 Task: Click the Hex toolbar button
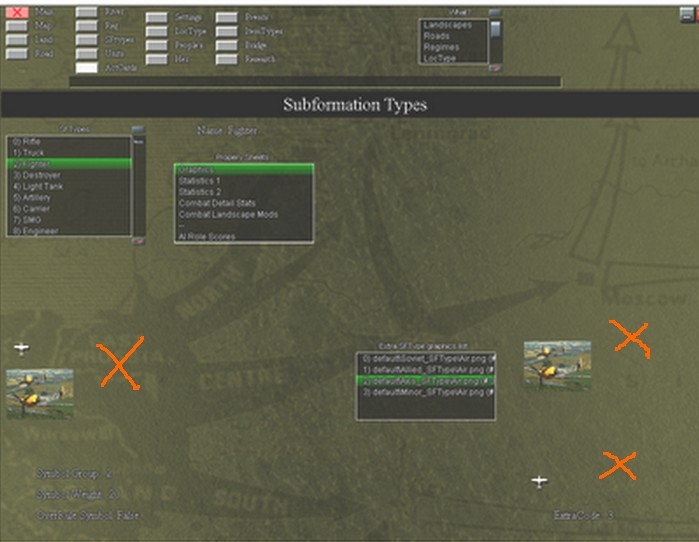(156, 59)
